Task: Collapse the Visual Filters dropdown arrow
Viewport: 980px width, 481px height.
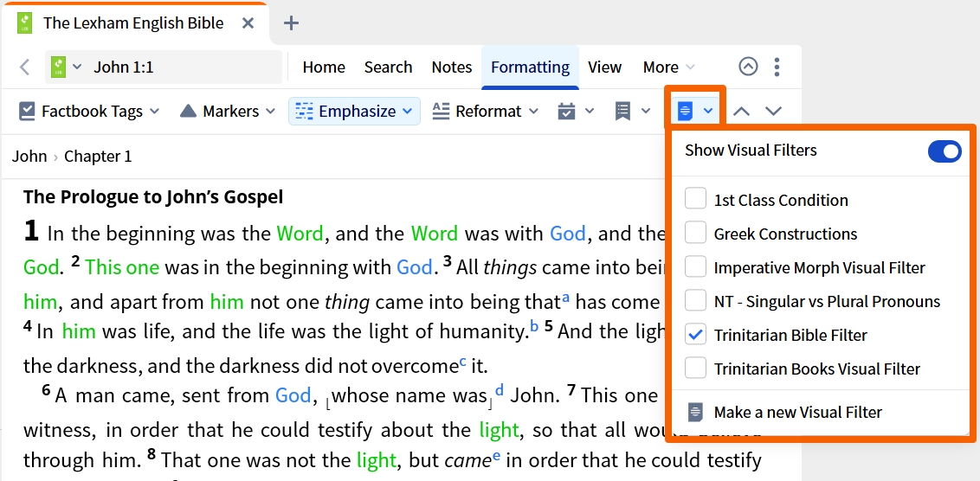Action: tap(708, 112)
